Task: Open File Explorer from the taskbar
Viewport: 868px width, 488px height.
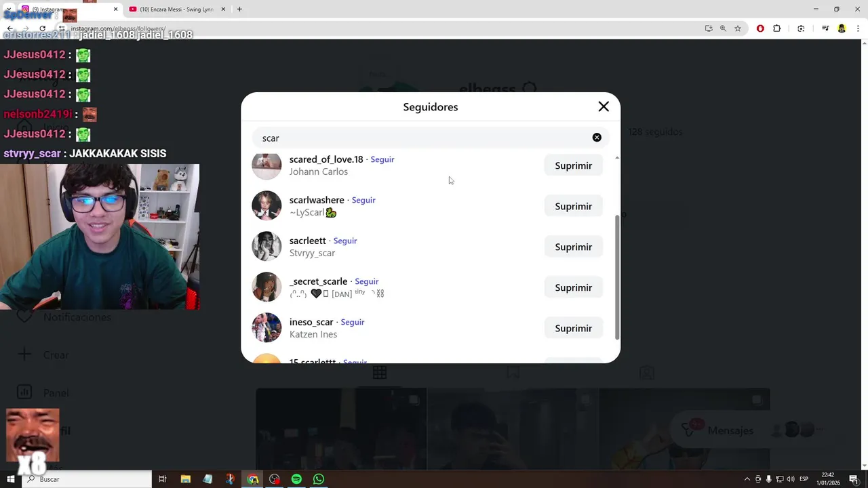Action: click(x=185, y=479)
